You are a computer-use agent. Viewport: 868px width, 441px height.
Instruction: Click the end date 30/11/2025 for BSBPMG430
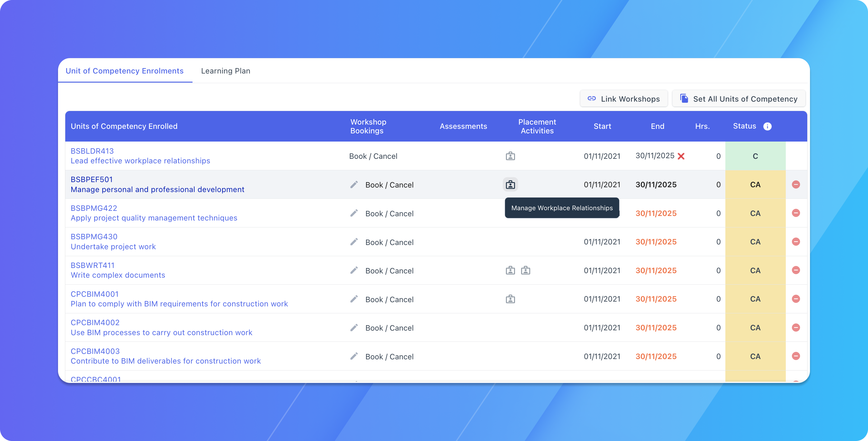(x=656, y=242)
